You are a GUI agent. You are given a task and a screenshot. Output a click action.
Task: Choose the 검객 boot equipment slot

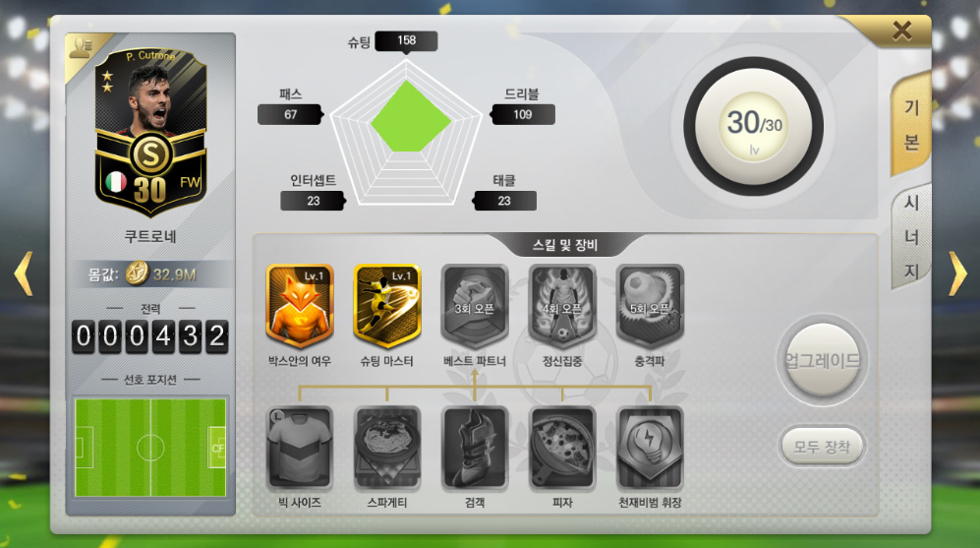coord(475,448)
